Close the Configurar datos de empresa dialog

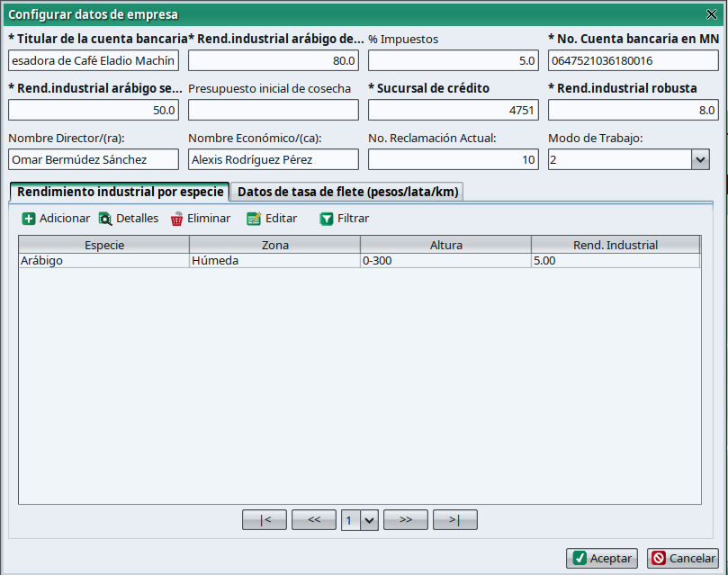[712, 14]
